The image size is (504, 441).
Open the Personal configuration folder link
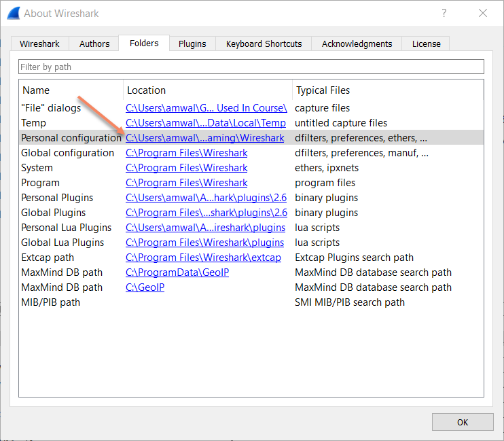(x=204, y=138)
